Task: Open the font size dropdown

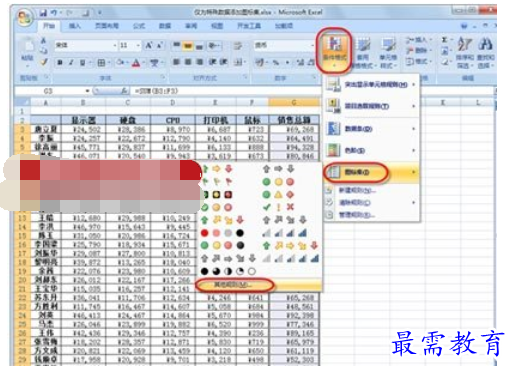Action: [138, 45]
